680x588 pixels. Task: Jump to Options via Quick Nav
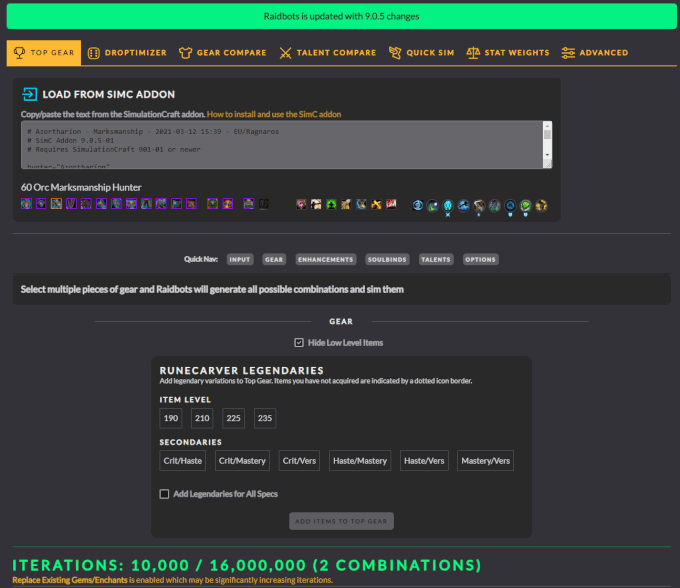[481, 259]
